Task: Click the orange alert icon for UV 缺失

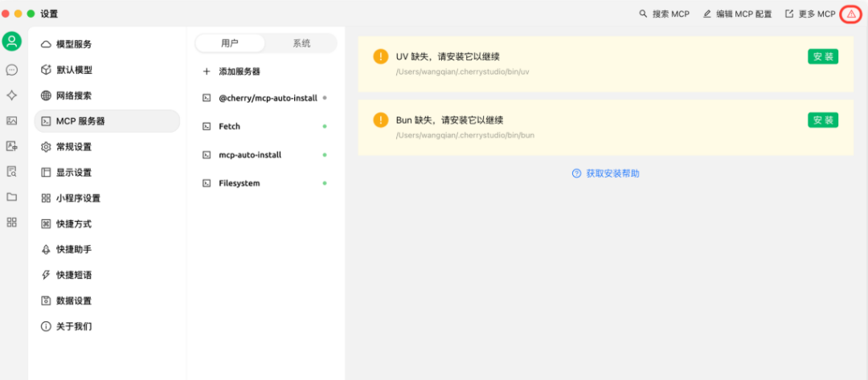Action: 381,57
